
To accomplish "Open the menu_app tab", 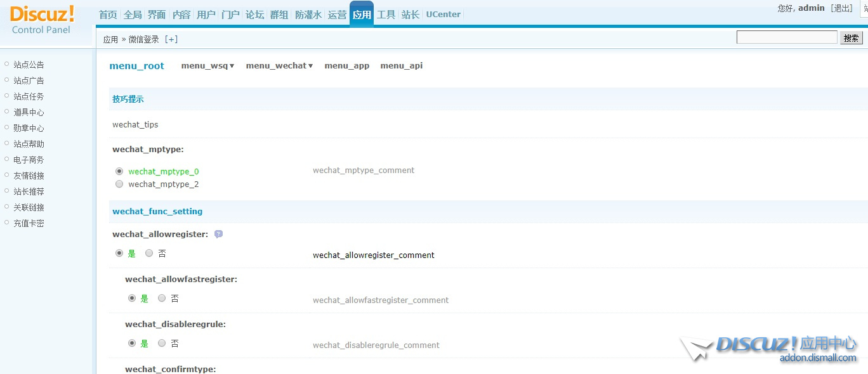I will click(x=346, y=66).
